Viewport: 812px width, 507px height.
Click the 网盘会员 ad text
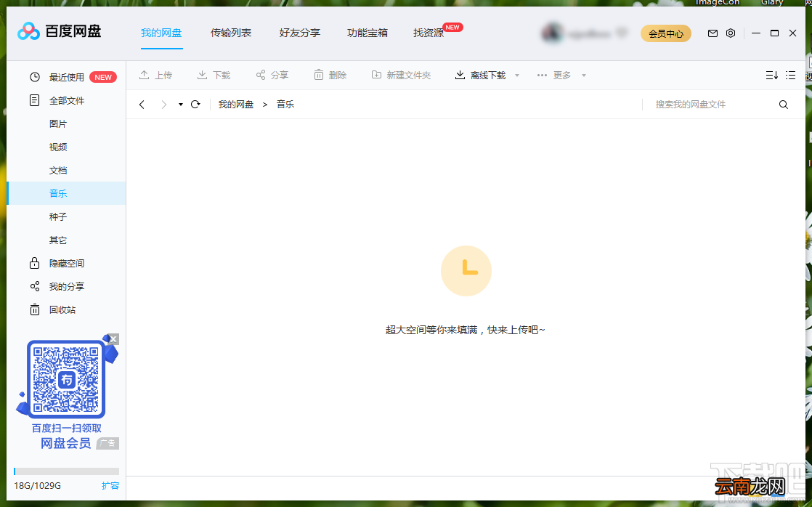tap(66, 443)
